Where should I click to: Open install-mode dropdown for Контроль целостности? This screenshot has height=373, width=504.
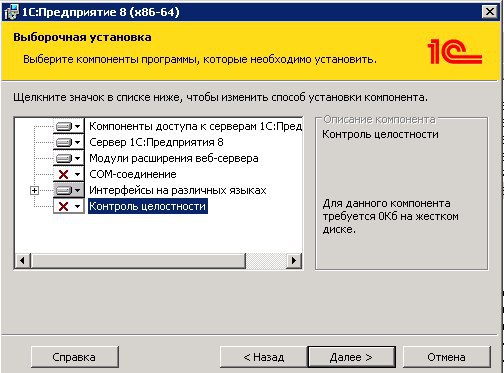[x=68, y=206]
